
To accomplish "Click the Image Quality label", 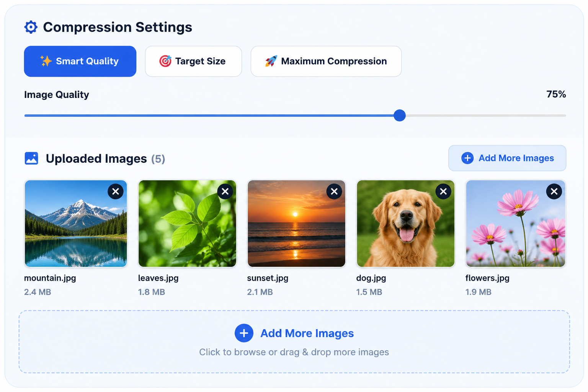I will pos(57,95).
